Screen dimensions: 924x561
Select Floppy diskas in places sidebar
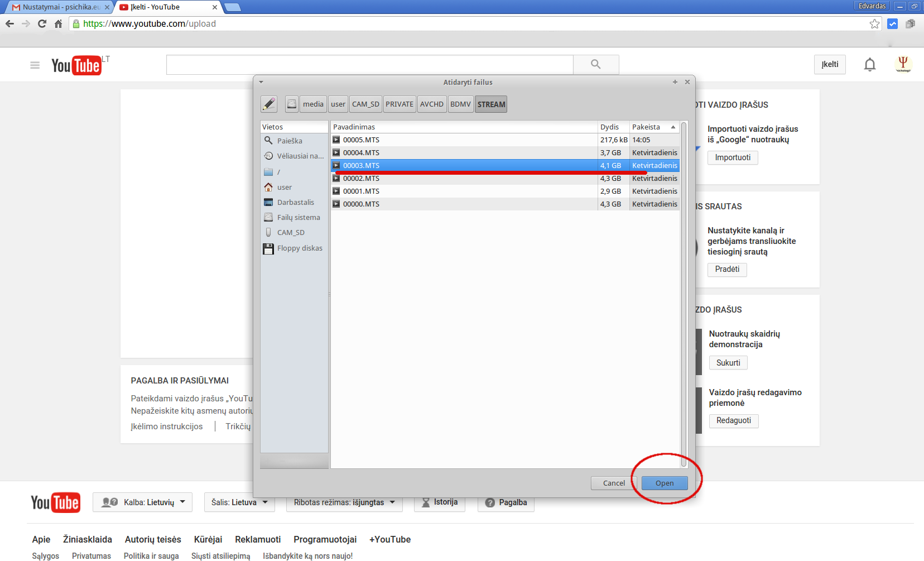294,248
